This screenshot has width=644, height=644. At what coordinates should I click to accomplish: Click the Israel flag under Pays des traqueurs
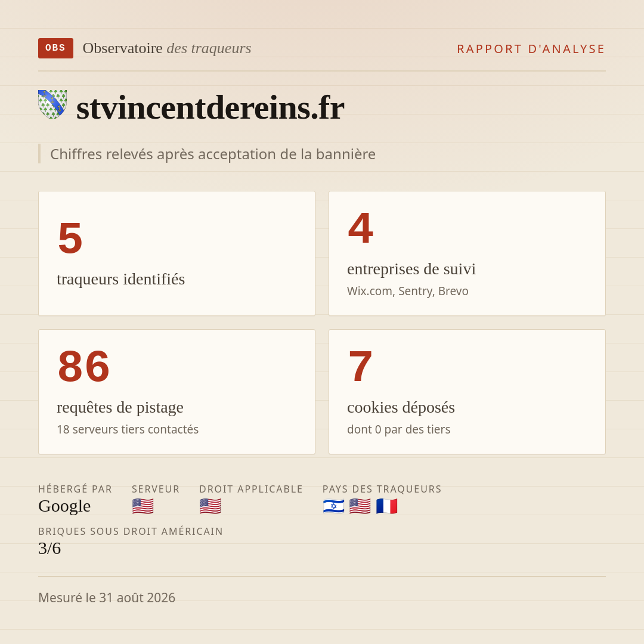coord(333,506)
